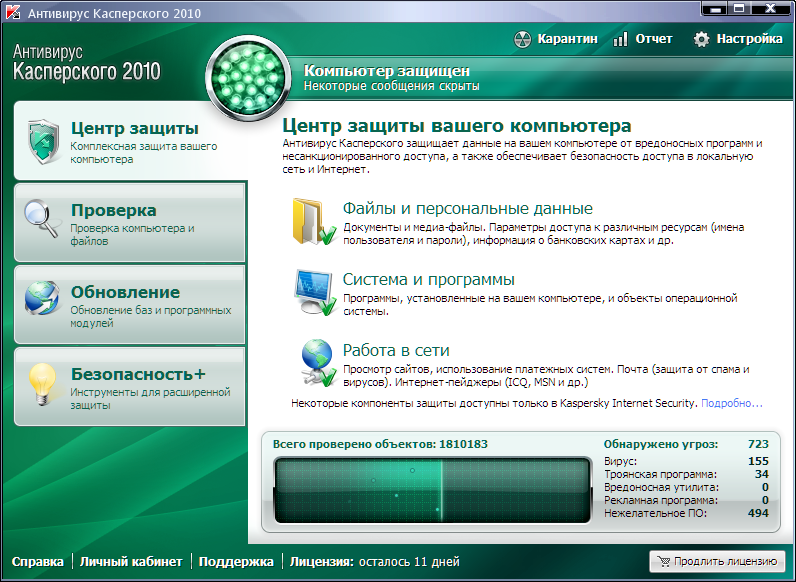Open Справка in the bottom bar
Screen dimensions: 796x582
pyautogui.click(x=38, y=562)
